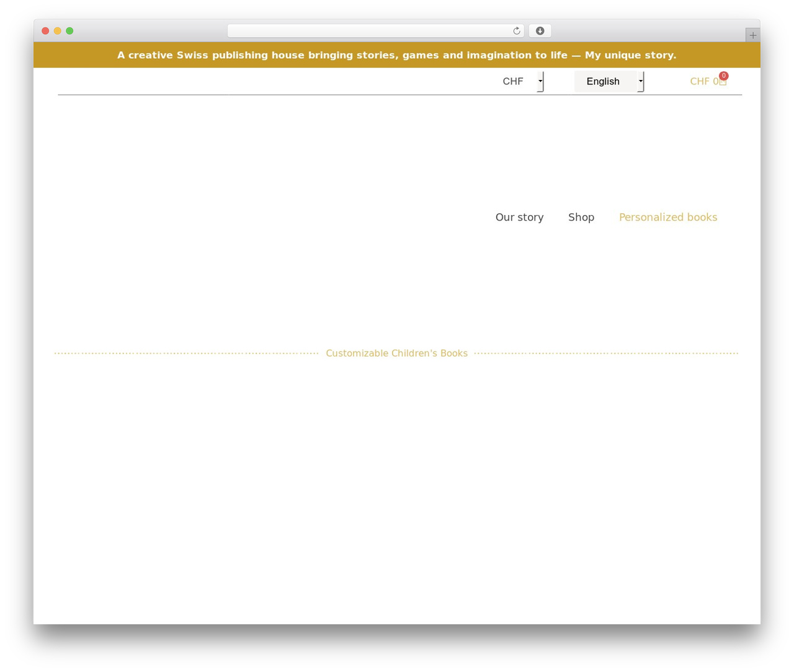Go to Our story page
Screen dimensions: 794x672
(519, 217)
